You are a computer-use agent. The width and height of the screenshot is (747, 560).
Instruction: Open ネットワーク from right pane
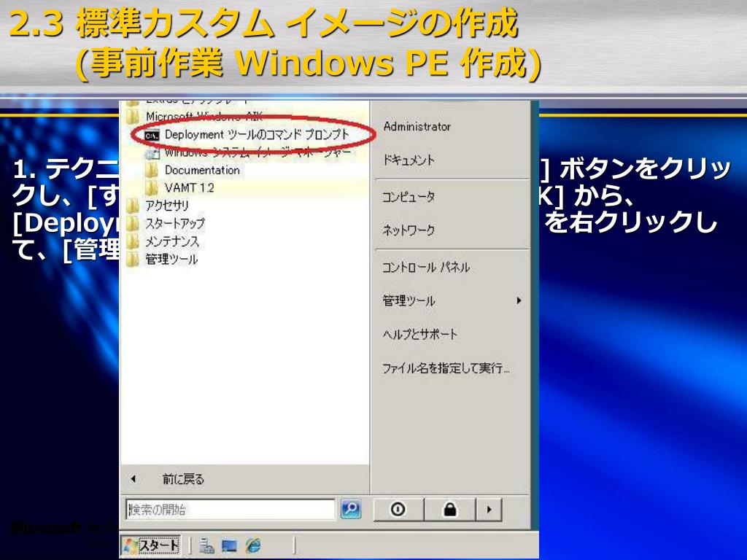[x=409, y=230]
